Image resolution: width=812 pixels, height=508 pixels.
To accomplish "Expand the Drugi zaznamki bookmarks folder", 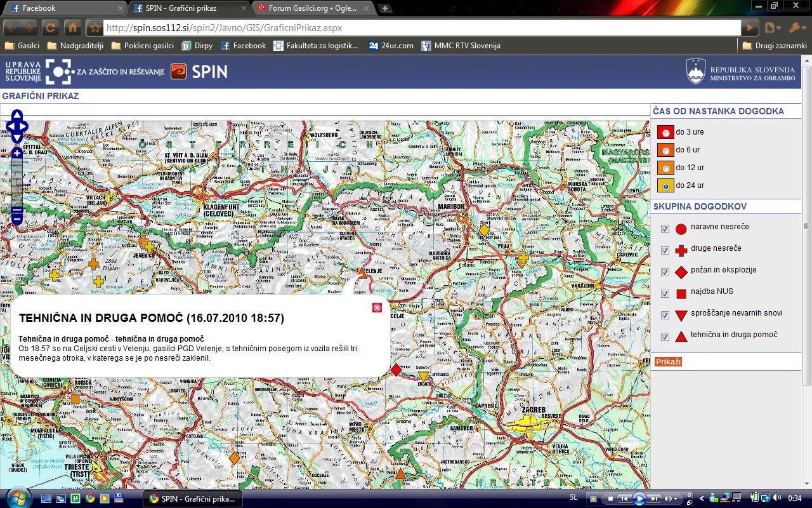I will pyautogui.click(x=775, y=46).
